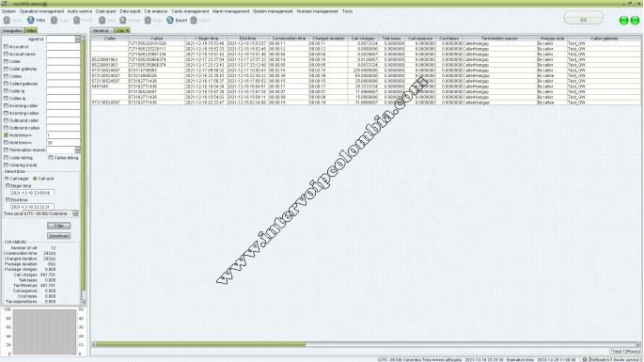Click the greyed Import toolbar icon
644x362 pixels.
click(x=194, y=20)
